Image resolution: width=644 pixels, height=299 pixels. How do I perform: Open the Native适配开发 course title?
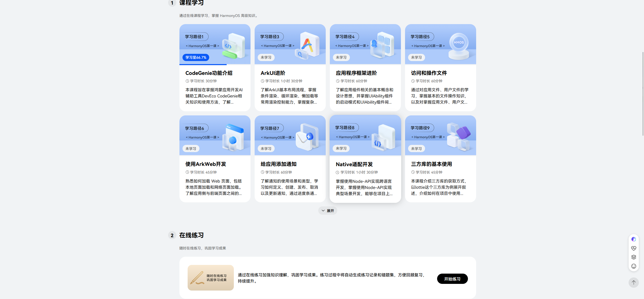coord(354,164)
